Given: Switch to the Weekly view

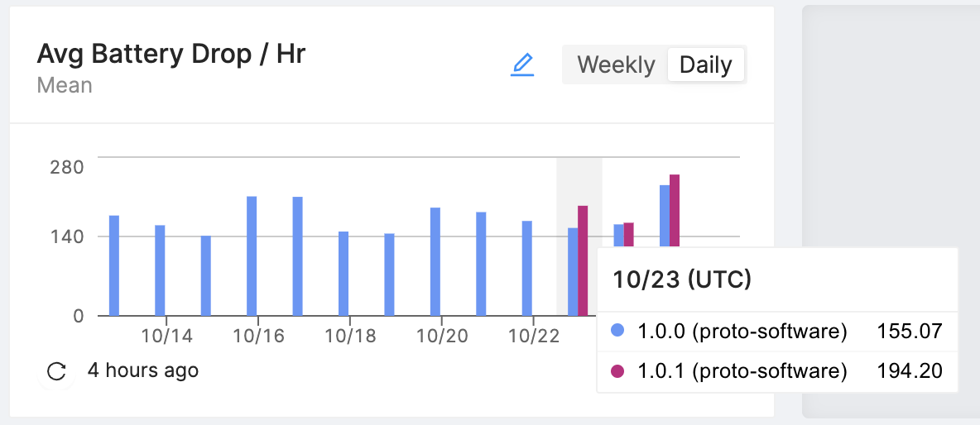Looking at the screenshot, I should (x=616, y=64).
